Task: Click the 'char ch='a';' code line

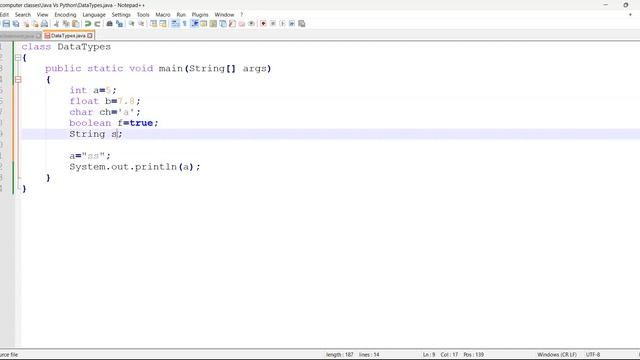Action: pyautogui.click(x=105, y=112)
